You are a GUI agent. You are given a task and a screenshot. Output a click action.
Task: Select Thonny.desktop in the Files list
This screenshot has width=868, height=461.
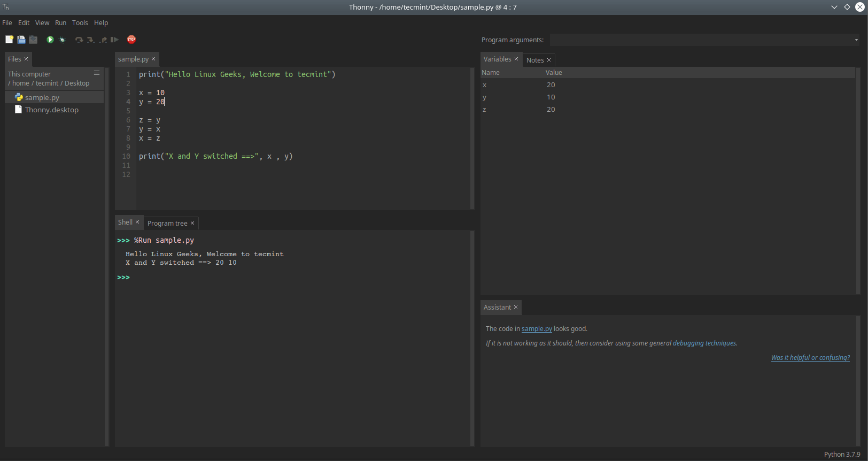[51, 110]
